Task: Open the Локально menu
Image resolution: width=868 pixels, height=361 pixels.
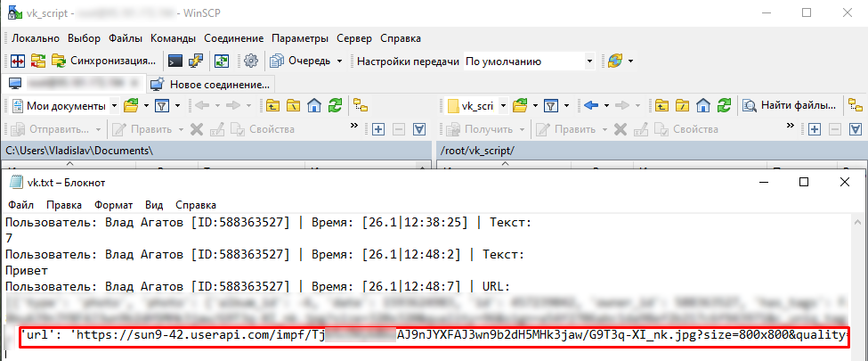Action: point(36,38)
